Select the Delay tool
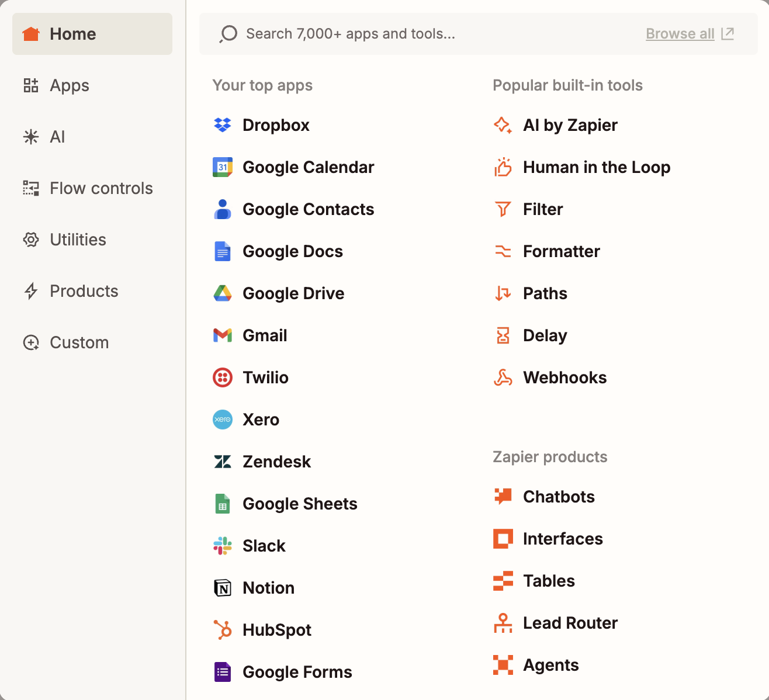 (545, 335)
